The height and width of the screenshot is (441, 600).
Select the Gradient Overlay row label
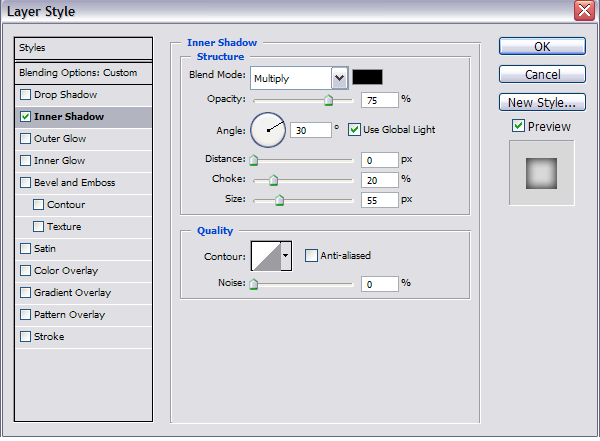click(x=72, y=293)
